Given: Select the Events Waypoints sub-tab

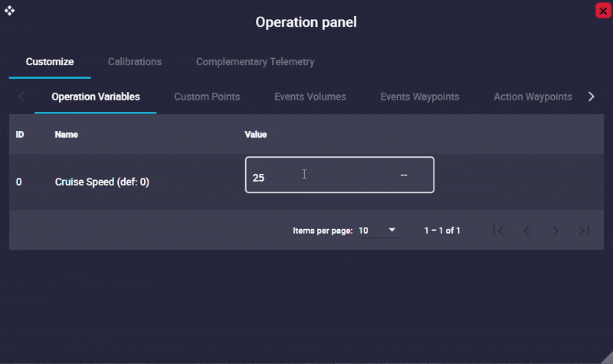Looking at the screenshot, I should [x=420, y=97].
